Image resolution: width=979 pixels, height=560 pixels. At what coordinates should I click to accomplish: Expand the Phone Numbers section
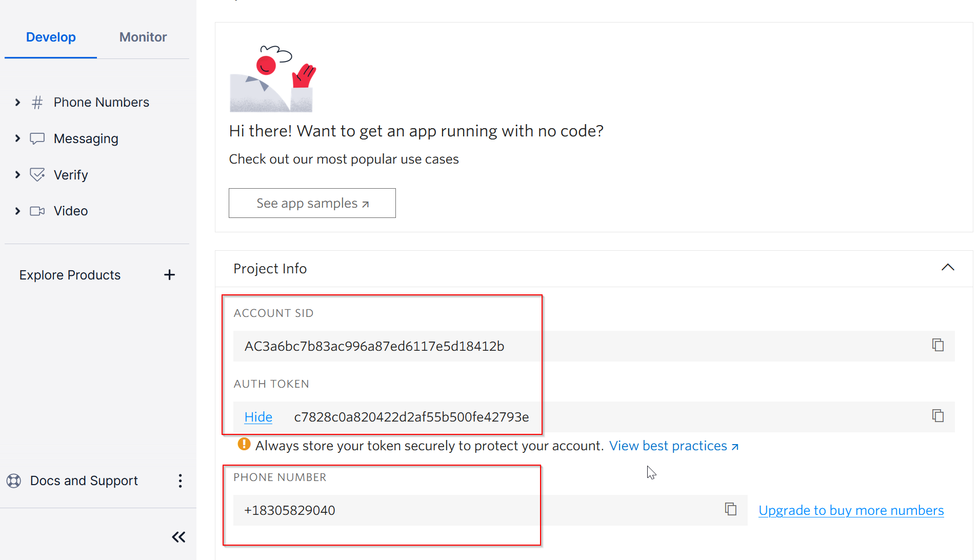tap(18, 103)
